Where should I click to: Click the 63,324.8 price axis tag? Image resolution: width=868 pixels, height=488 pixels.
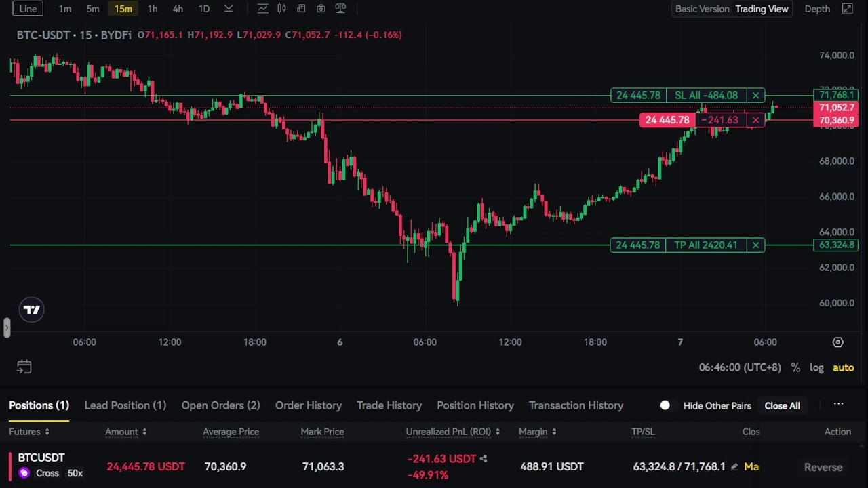tap(836, 245)
